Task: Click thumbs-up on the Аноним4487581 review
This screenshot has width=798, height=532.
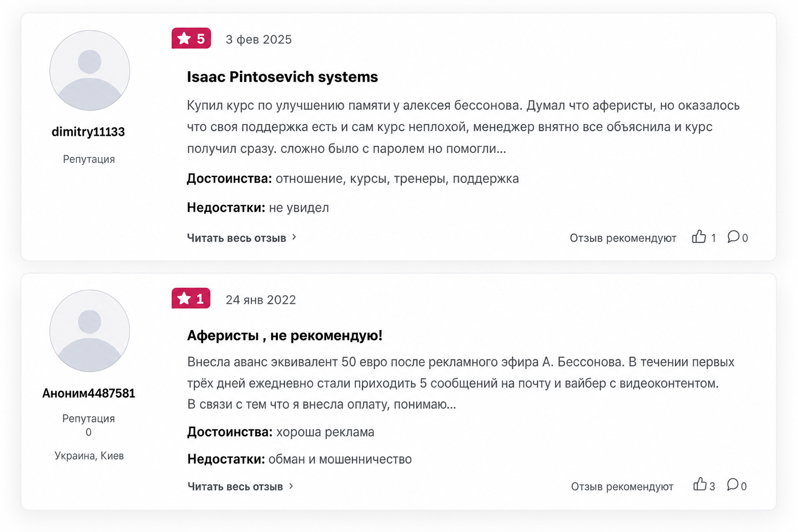Action: (x=700, y=485)
